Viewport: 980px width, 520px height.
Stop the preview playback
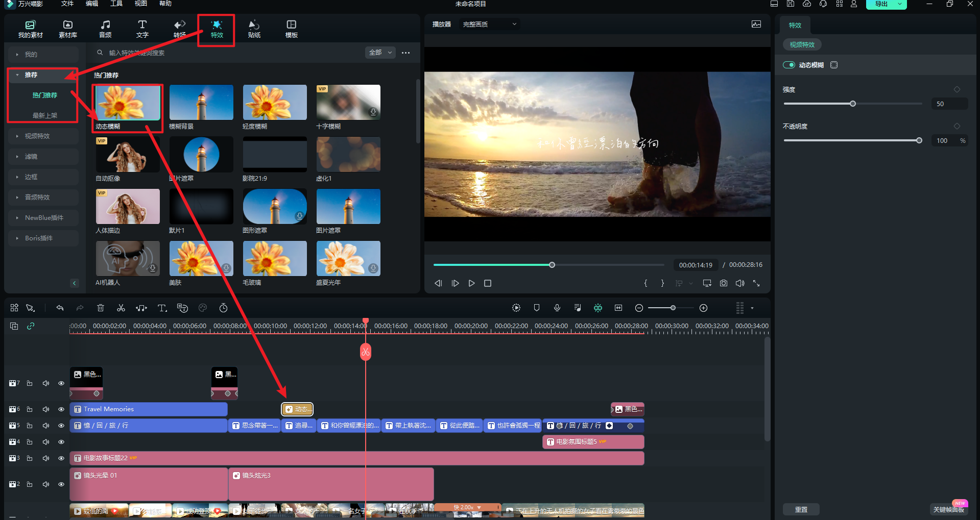488,283
